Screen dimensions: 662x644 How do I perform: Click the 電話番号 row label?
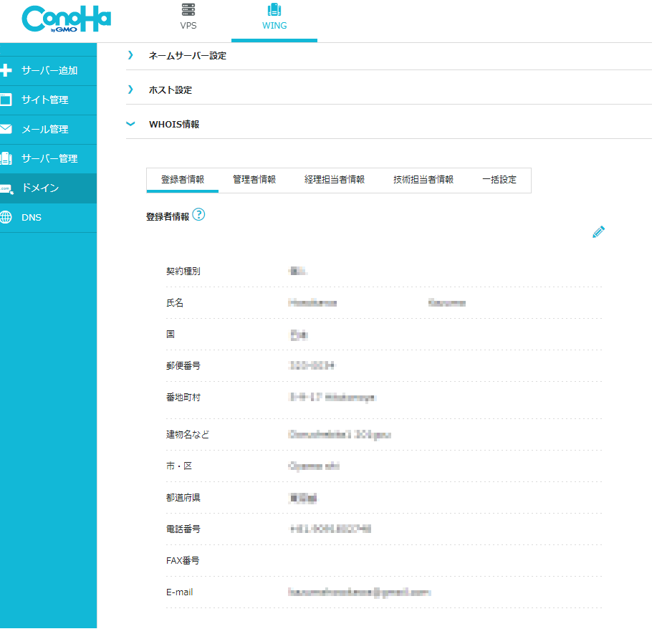183,529
